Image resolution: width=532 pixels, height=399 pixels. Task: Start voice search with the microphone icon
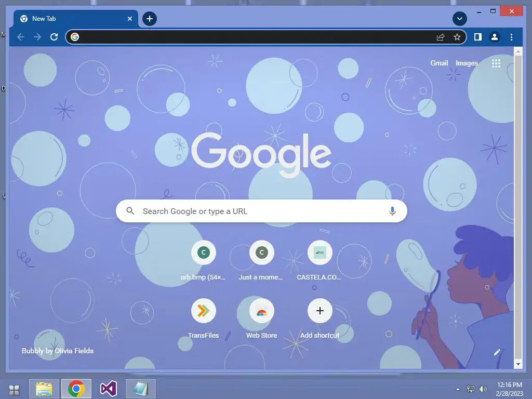392,211
